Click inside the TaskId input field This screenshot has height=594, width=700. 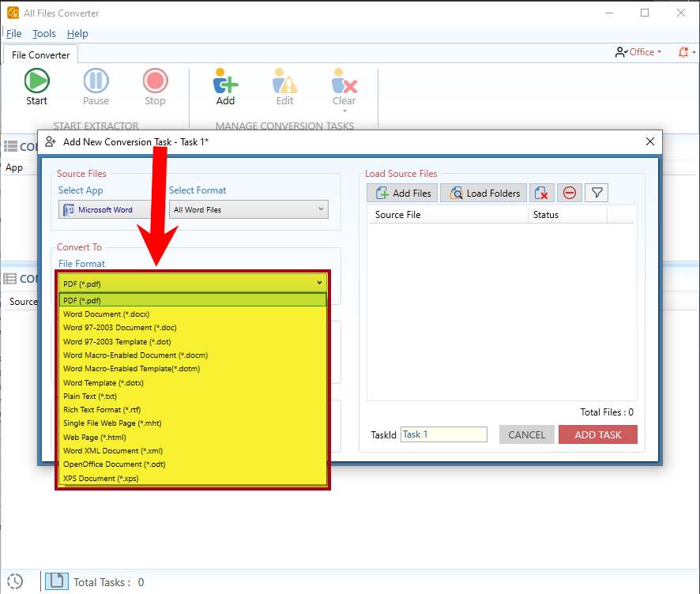click(x=443, y=434)
